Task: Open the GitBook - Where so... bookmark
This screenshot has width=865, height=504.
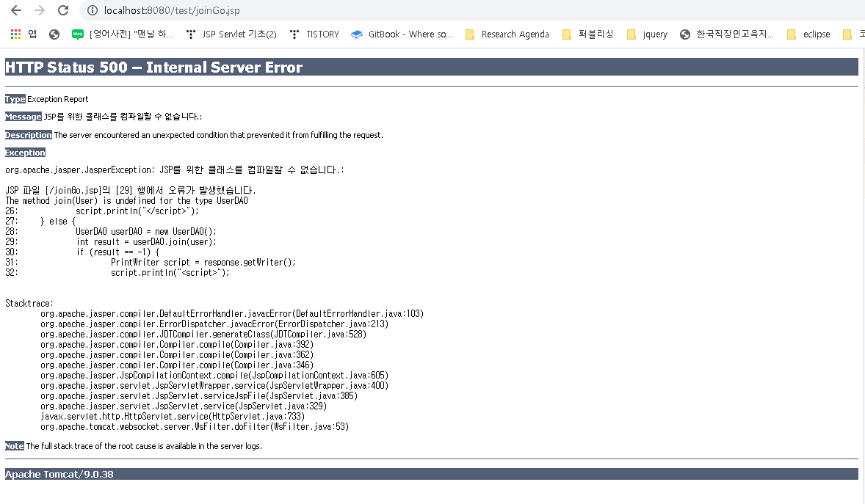Action: pos(402,34)
